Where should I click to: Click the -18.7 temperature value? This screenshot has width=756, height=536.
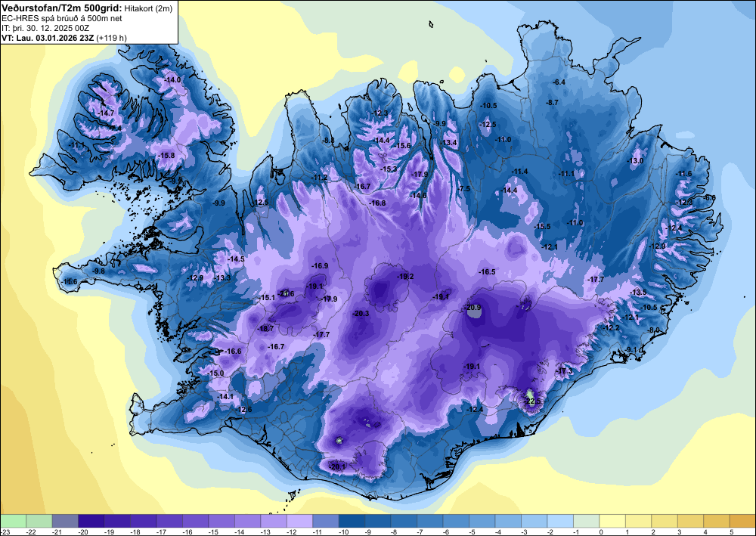265,329
